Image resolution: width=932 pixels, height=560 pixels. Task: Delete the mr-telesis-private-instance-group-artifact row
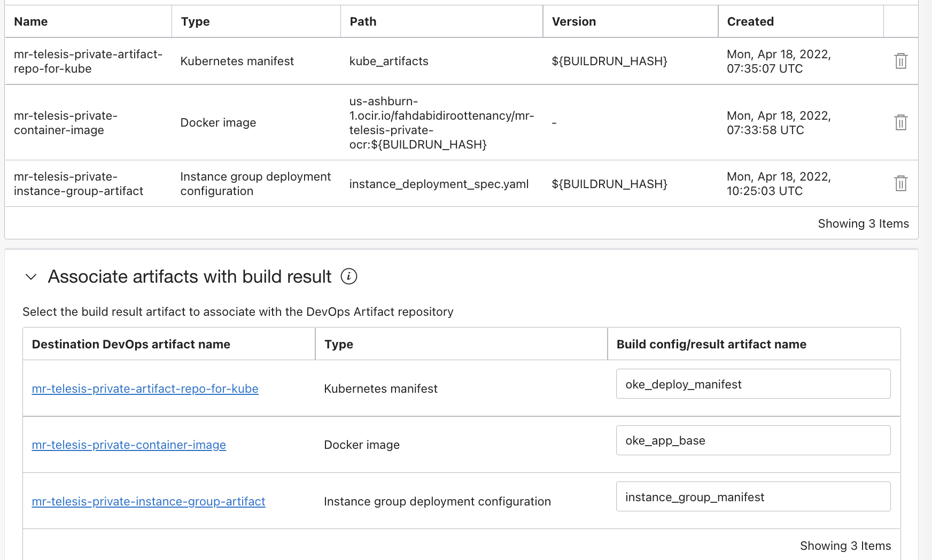pos(900,183)
